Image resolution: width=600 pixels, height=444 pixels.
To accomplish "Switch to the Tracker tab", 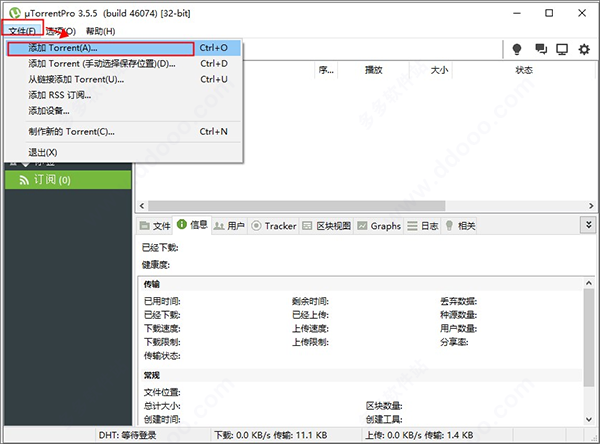I will pyautogui.click(x=274, y=226).
